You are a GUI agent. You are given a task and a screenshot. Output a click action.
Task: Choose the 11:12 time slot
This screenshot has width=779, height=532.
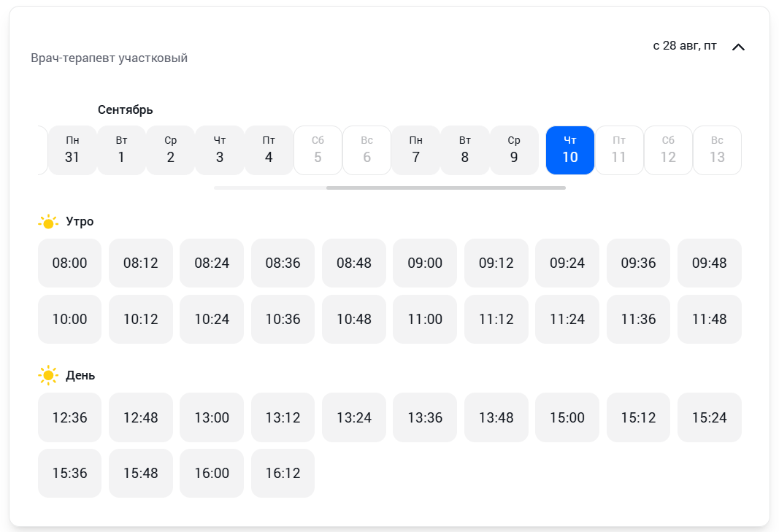pos(496,319)
